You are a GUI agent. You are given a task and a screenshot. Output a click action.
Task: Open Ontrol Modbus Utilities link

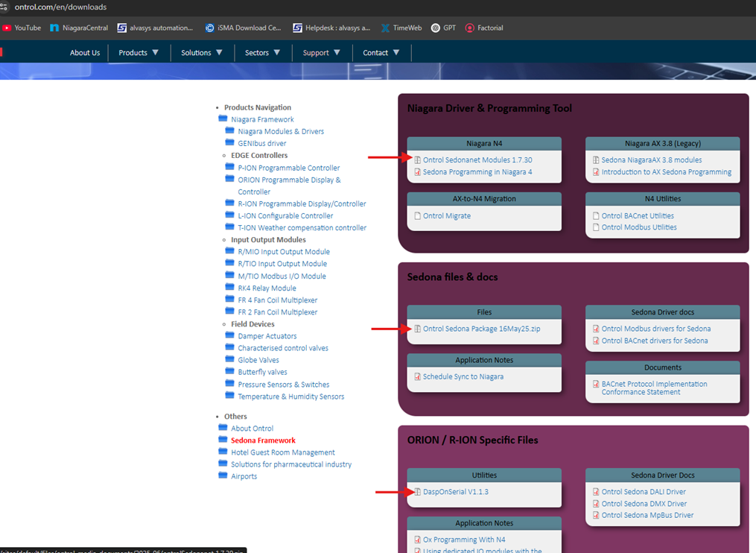639,227
